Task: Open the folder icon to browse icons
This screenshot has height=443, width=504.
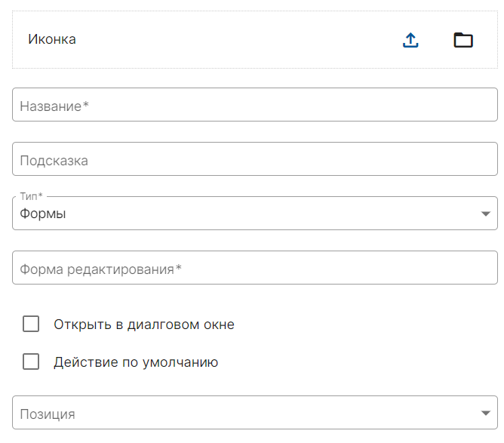Action: point(463,40)
